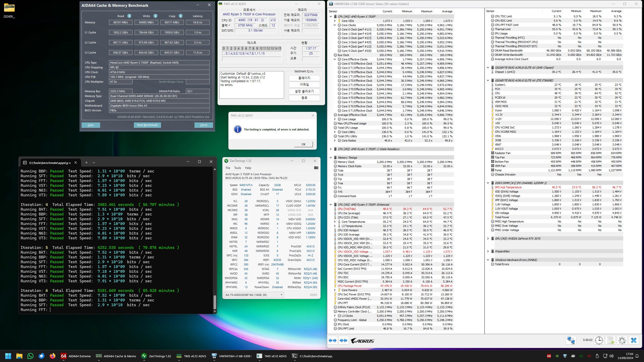Click the HWiNFO expand columns arrows icon
This screenshot has height=362, width=644.
(x=333, y=341)
